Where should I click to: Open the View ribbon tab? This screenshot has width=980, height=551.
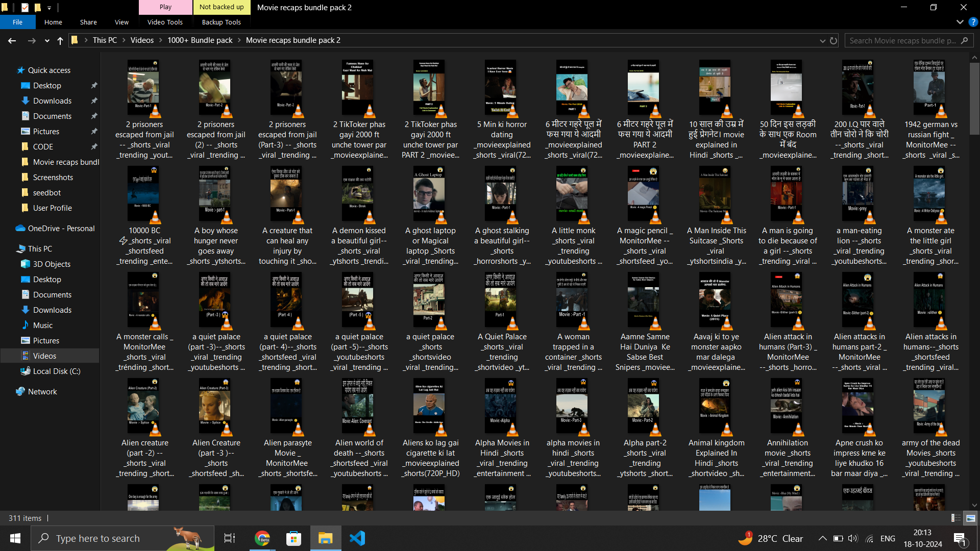point(121,22)
